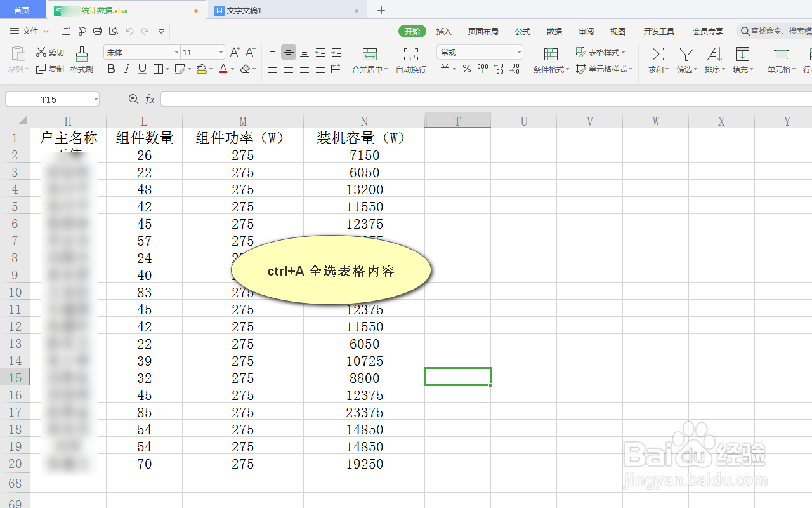Switch to the 插入 ribbon tab

pos(444,31)
